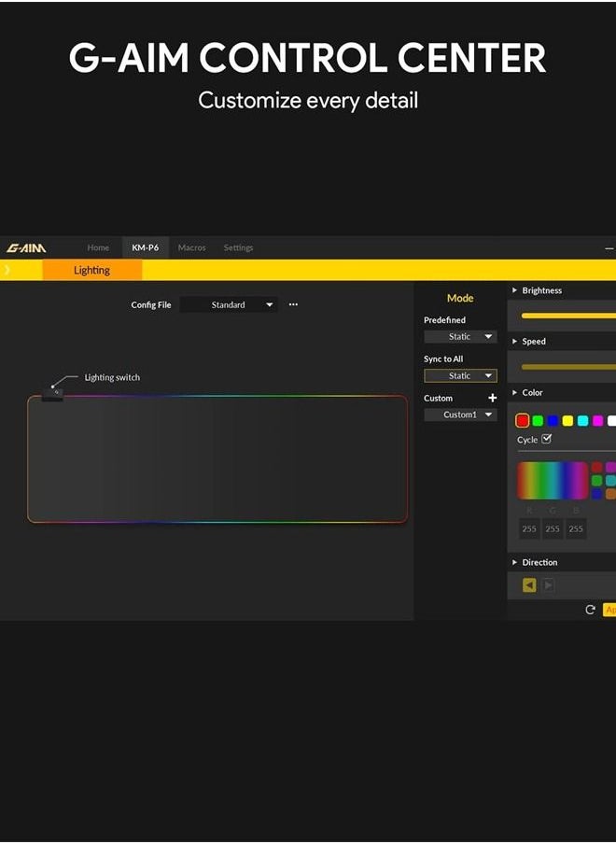The width and height of the screenshot is (616, 844).
Task: Click the three-dots config options icon
Action: (293, 304)
